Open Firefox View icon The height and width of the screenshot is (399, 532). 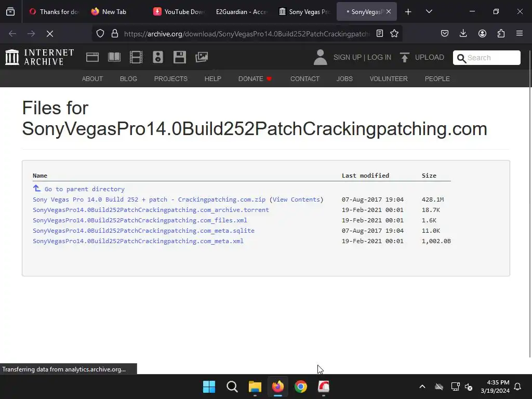tap(10, 11)
